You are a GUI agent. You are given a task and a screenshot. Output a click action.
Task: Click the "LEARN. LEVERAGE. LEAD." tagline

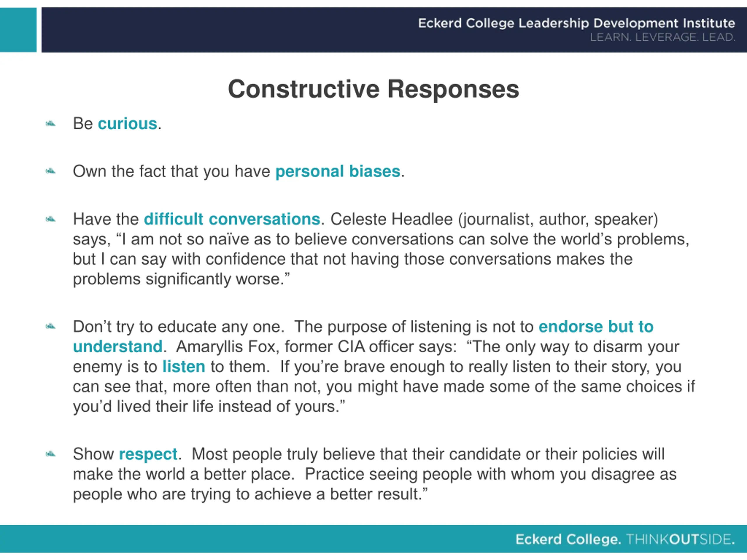pos(663,37)
